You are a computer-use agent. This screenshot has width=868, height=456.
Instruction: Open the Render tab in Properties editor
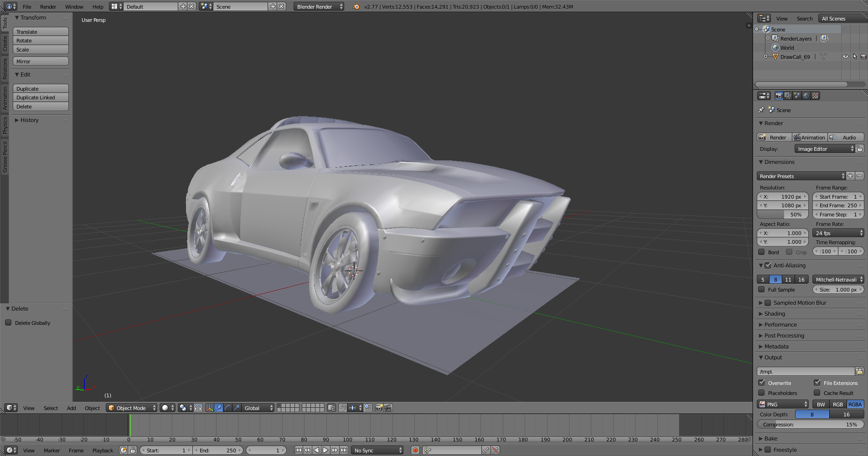point(779,96)
